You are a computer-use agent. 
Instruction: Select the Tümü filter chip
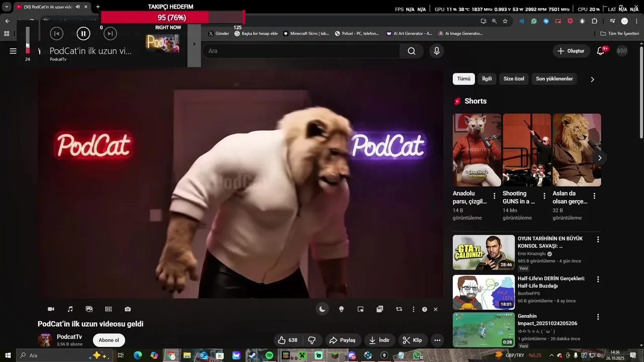[463, 79]
